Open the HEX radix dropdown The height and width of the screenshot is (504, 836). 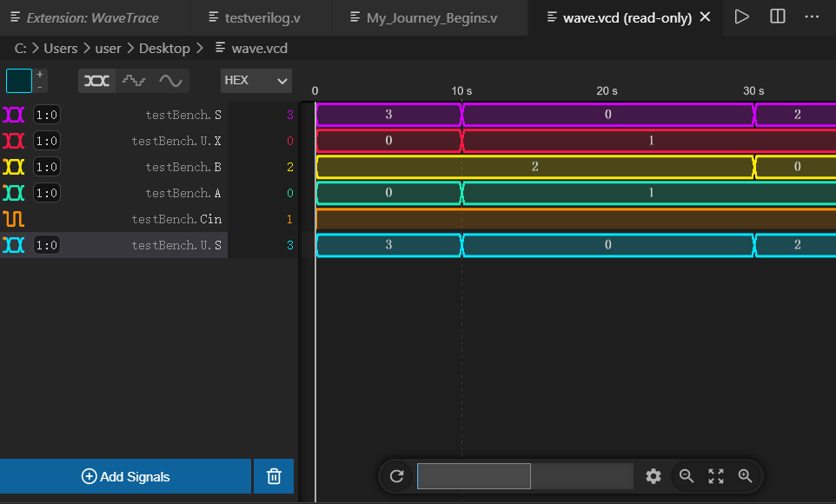(x=255, y=81)
